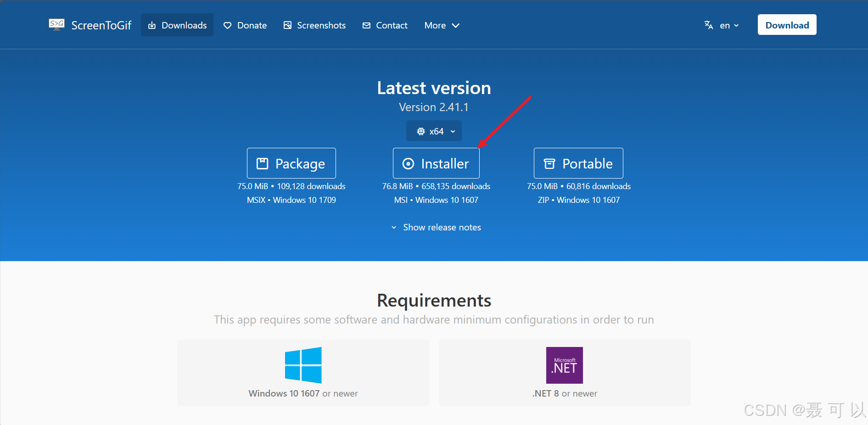
Task: Click the Requirements heading
Action: [x=434, y=301]
